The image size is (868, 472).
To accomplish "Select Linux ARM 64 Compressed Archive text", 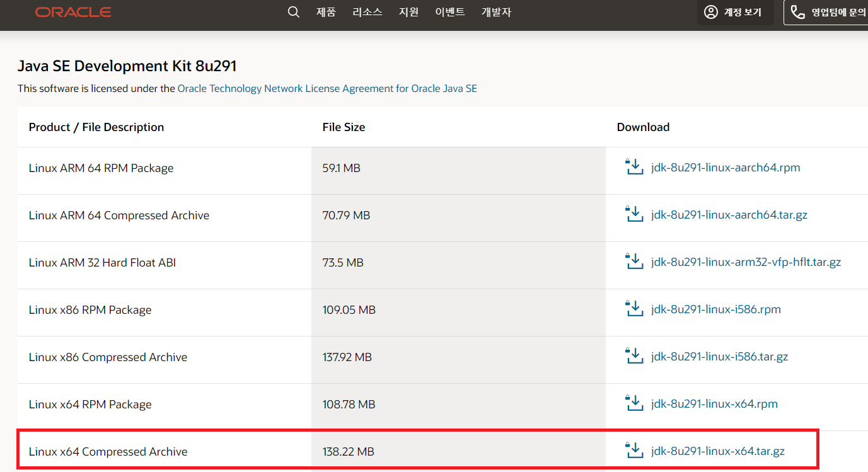I will pos(119,216).
